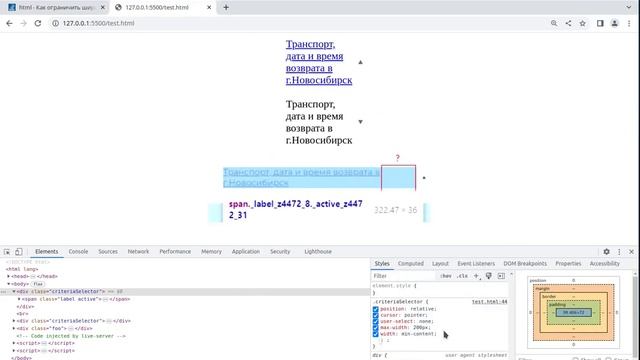Open the Event Listeners tab
This screenshot has width=640, height=360.
point(476,264)
